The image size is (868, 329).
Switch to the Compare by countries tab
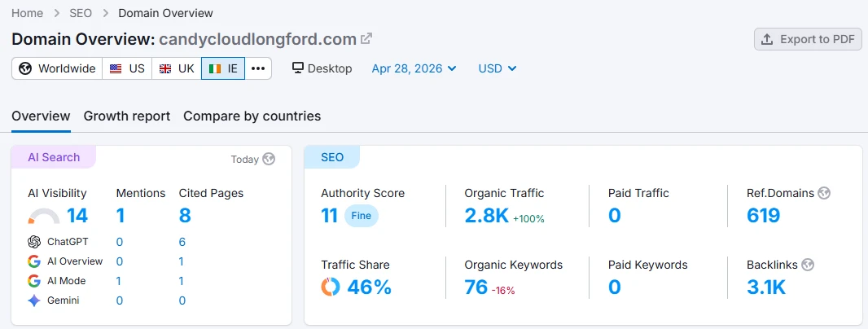pos(252,116)
